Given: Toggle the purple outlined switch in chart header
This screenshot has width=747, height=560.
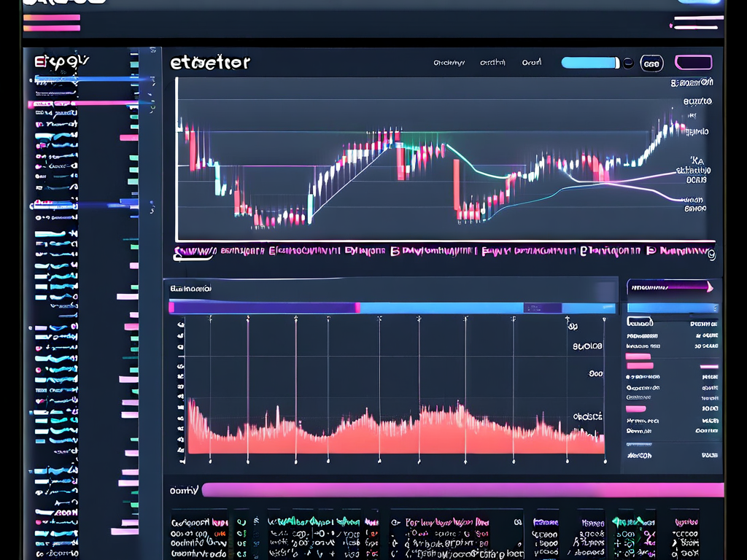Looking at the screenshot, I should (693, 63).
